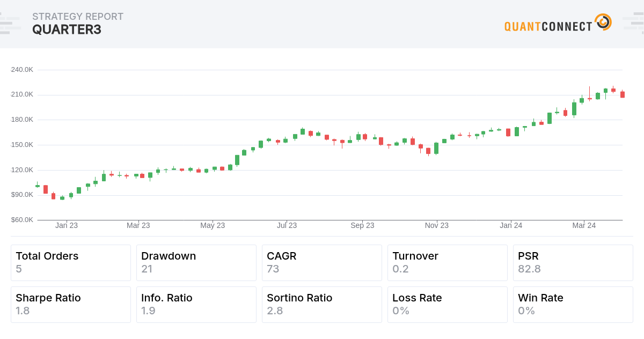Click the Turnover label
The height and width of the screenshot is (339, 644).
click(415, 256)
